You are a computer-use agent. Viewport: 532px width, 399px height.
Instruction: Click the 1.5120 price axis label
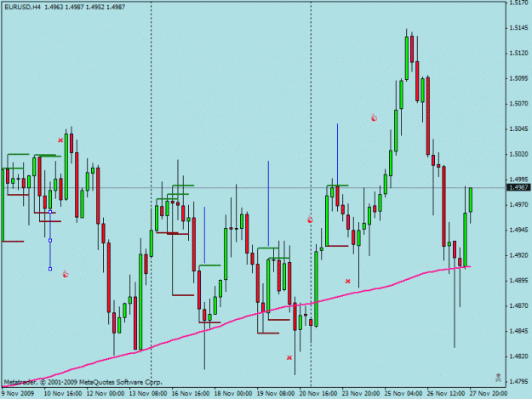[518, 54]
